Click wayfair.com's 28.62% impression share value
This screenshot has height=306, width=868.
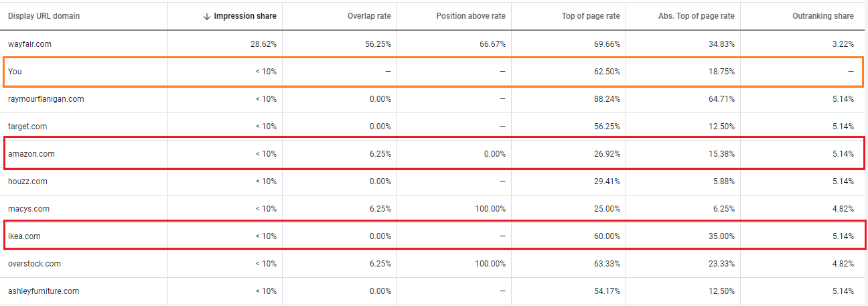click(x=262, y=44)
